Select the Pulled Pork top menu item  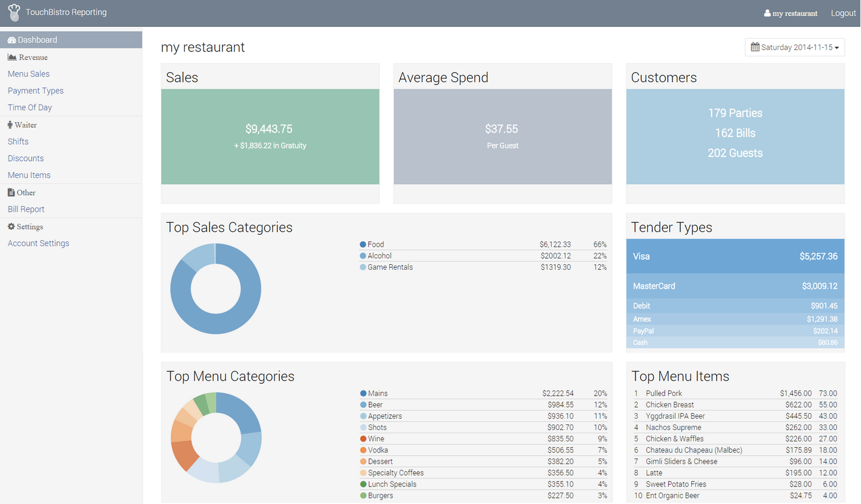[x=664, y=393]
